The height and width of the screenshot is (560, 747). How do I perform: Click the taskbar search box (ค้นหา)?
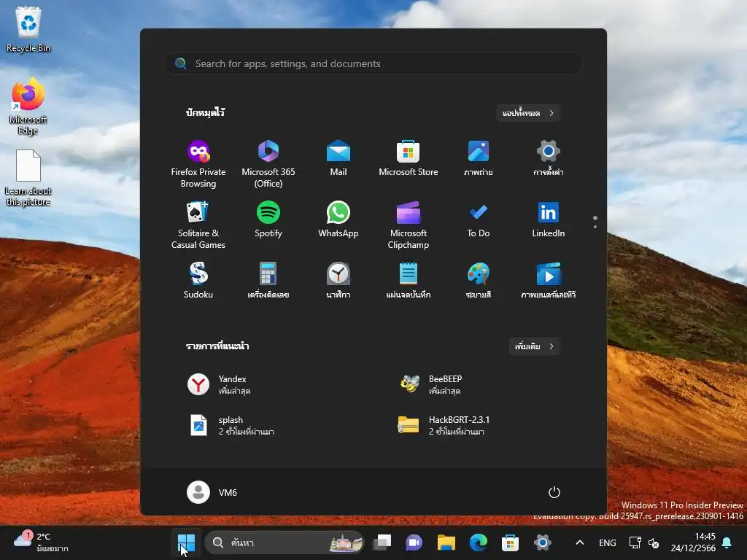(x=285, y=542)
